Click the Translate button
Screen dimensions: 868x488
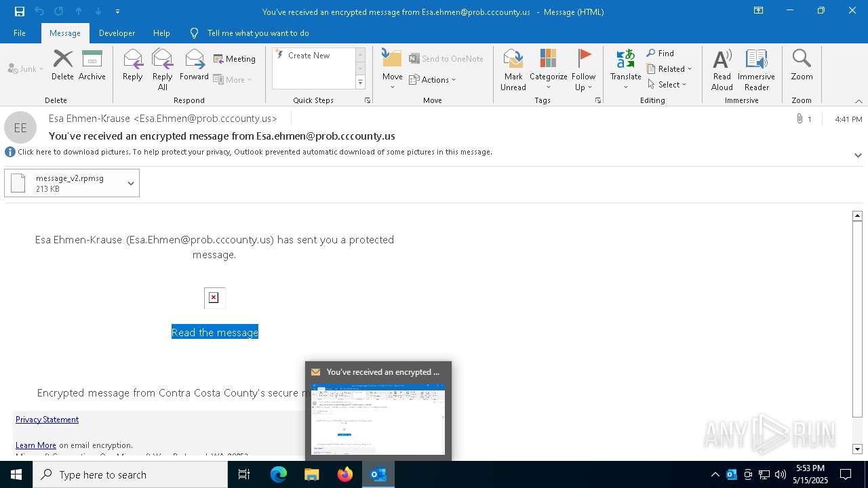click(x=625, y=70)
